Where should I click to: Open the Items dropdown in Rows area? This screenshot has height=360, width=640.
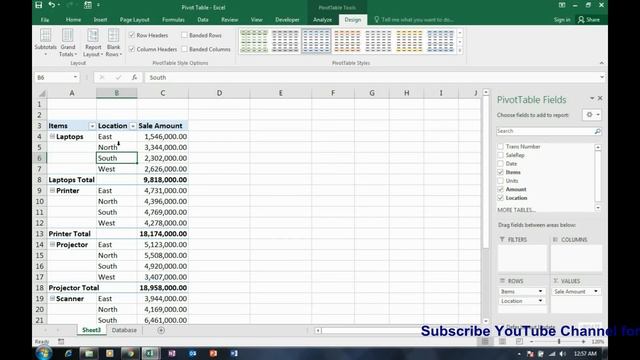540,291
